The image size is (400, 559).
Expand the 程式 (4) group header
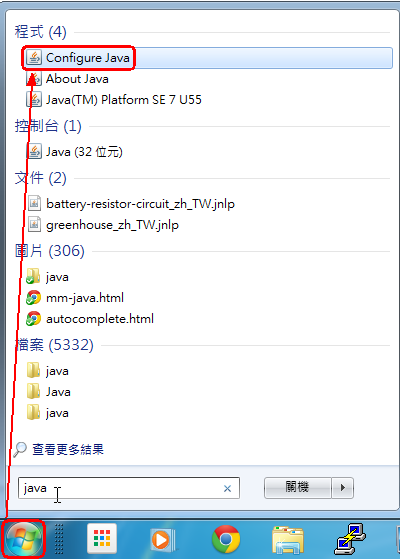pos(40,32)
